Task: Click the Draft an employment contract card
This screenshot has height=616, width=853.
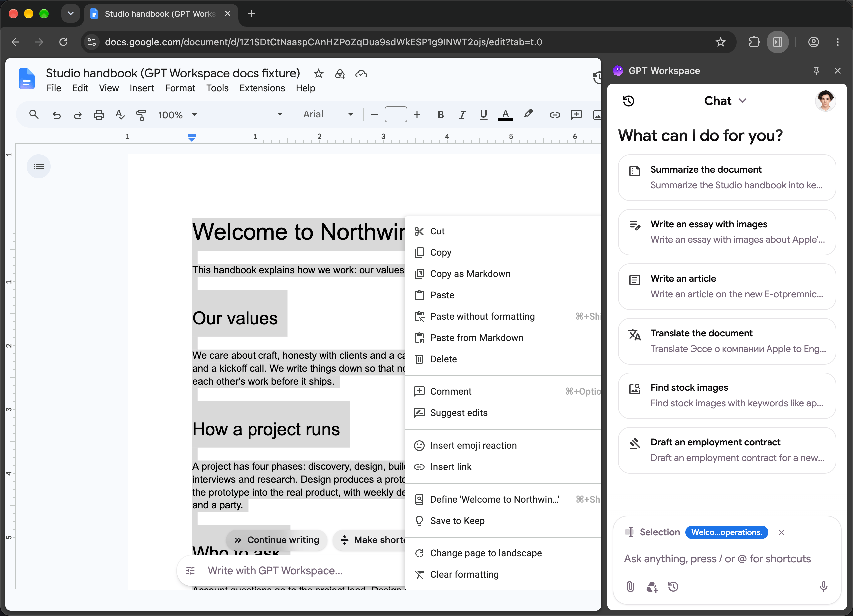Action: tap(727, 450)
